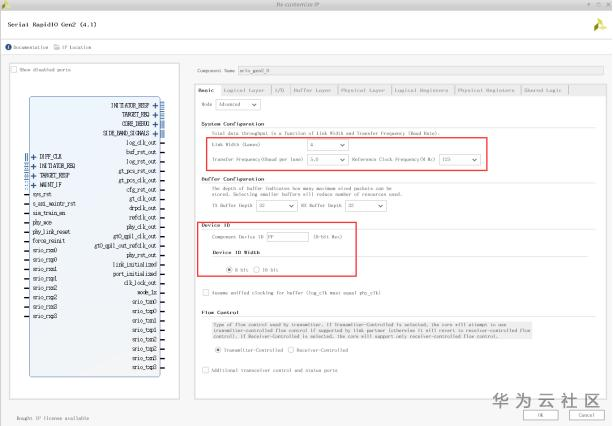This screenshot has width=613, height=426.
Task: Click the Cancel button
Action: point(586,415)
